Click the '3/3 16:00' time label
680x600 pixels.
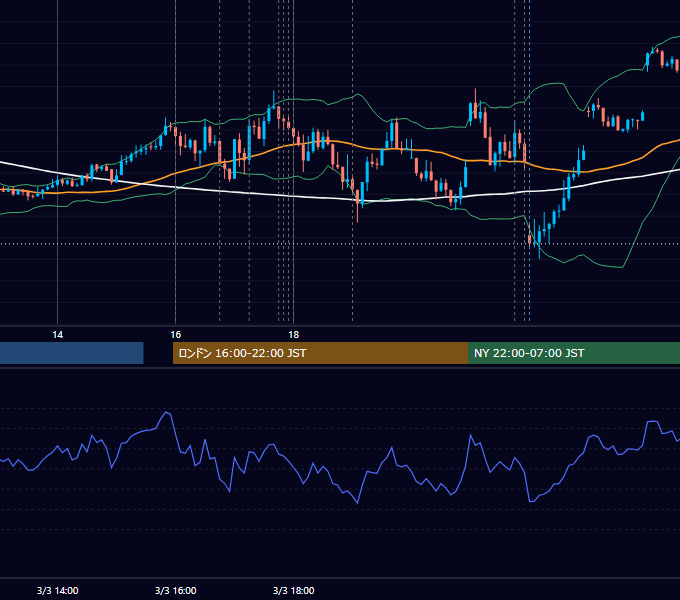click(176, 590)
